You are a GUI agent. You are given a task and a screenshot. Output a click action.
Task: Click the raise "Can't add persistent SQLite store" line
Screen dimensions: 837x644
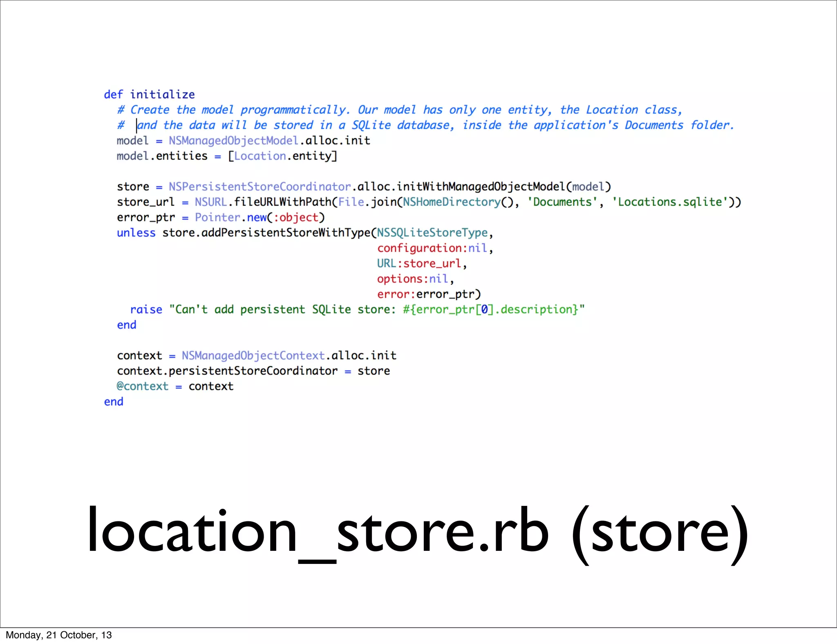pyautogui.click(x=358, y=309)
